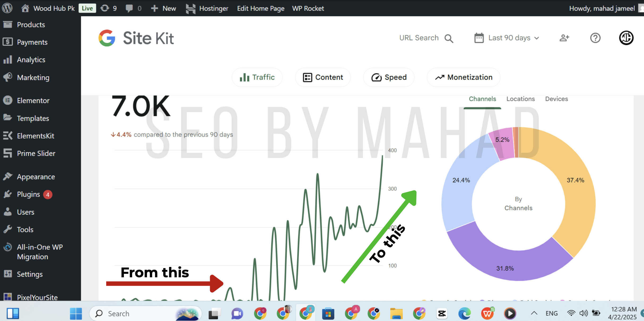Switch to the Locations tab
Image resolution: width=644 pixels, height=321 pixels.
(520, 99)
